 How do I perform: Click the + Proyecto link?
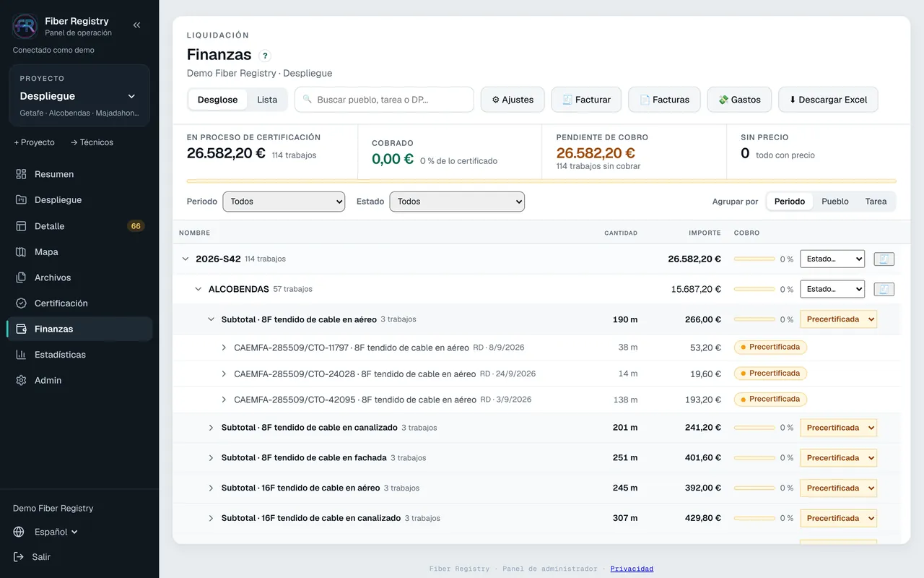[x=34, y=142]
